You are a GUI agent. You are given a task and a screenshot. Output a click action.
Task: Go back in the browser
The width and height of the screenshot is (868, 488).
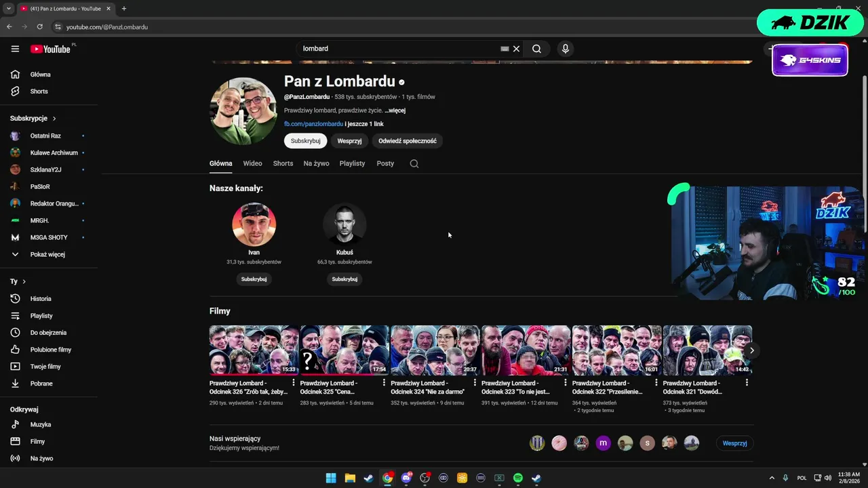point(9,26)
